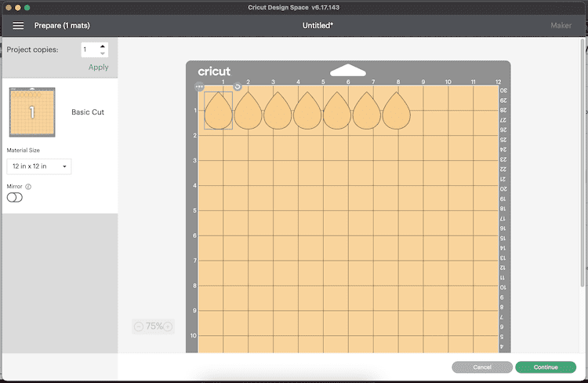Click the three-dot options icon on mat
Viewport: 588px width, 383px height.
coord(199,87)
